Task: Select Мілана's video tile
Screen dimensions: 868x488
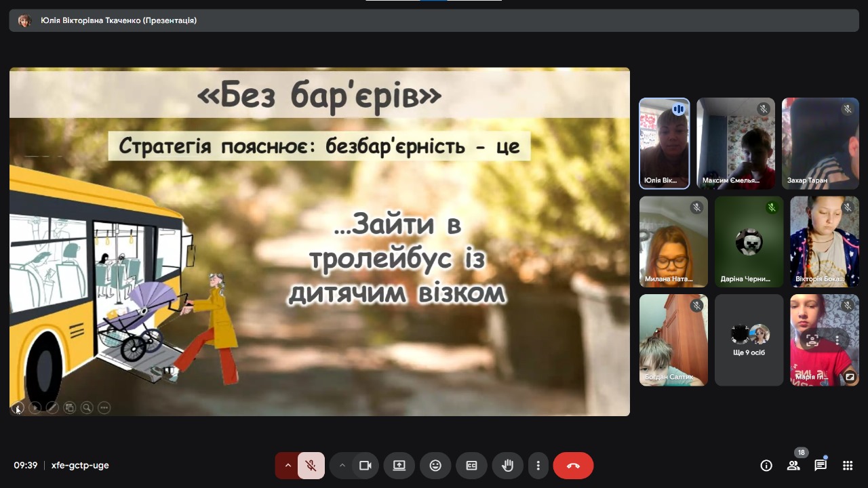Action: point(673,242)
